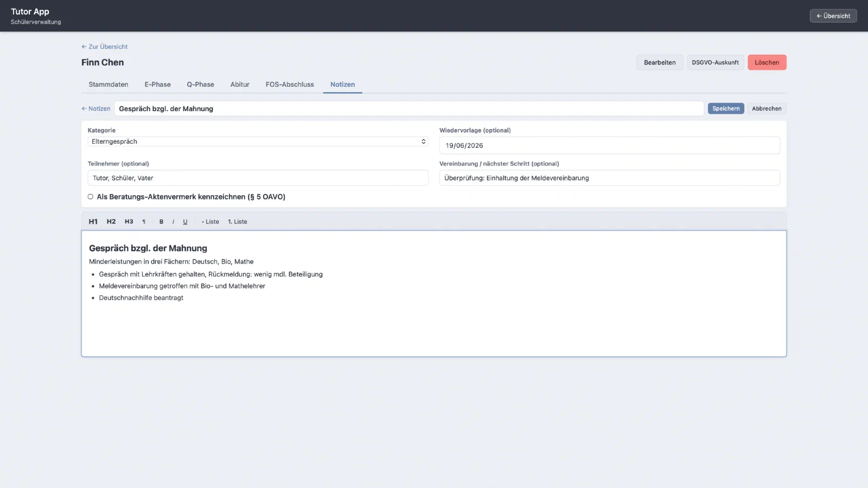Viewport: 868px width, 488px height.
Task: Delete the student with Löschen
Action: pos(767,62)
